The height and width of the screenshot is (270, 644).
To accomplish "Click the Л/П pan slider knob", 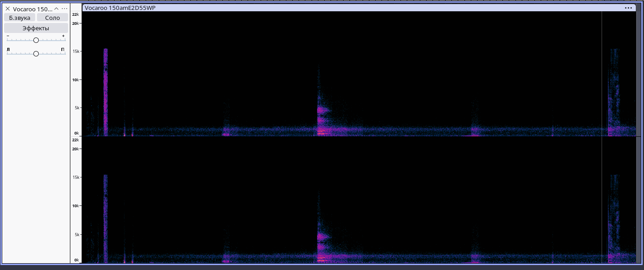I will (x=36, y=54).
